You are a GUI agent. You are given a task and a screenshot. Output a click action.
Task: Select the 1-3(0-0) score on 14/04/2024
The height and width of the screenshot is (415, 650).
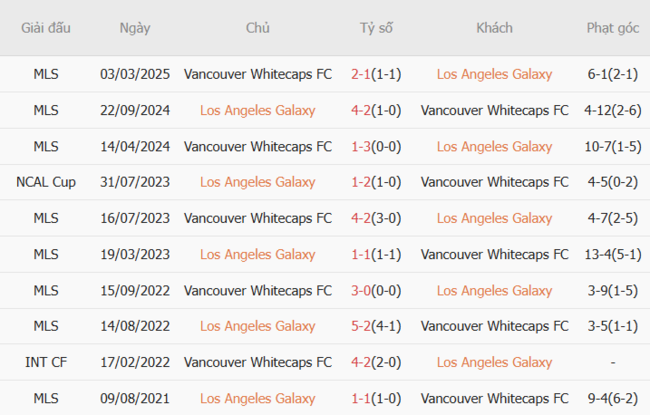coord(376,146)
